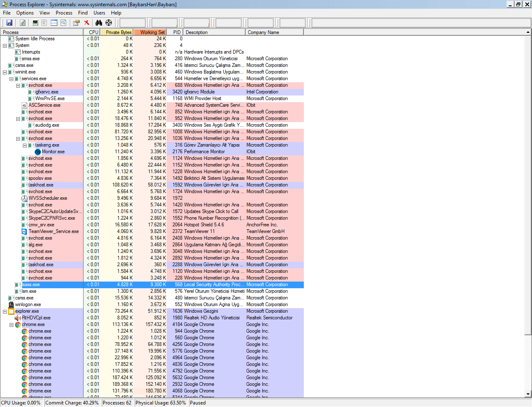
Task: Collapse svchost.exe PID 1036 node
Action: point(18,139)
